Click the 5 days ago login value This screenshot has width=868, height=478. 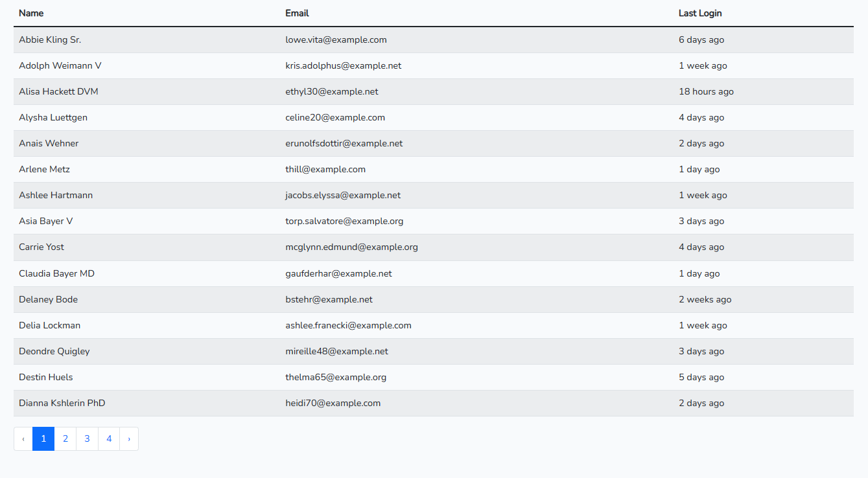coord(701,377)
